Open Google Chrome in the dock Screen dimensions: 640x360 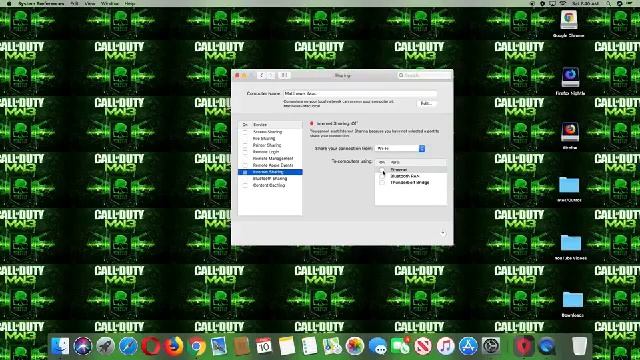pyautogui.click(x=197, y=346)
